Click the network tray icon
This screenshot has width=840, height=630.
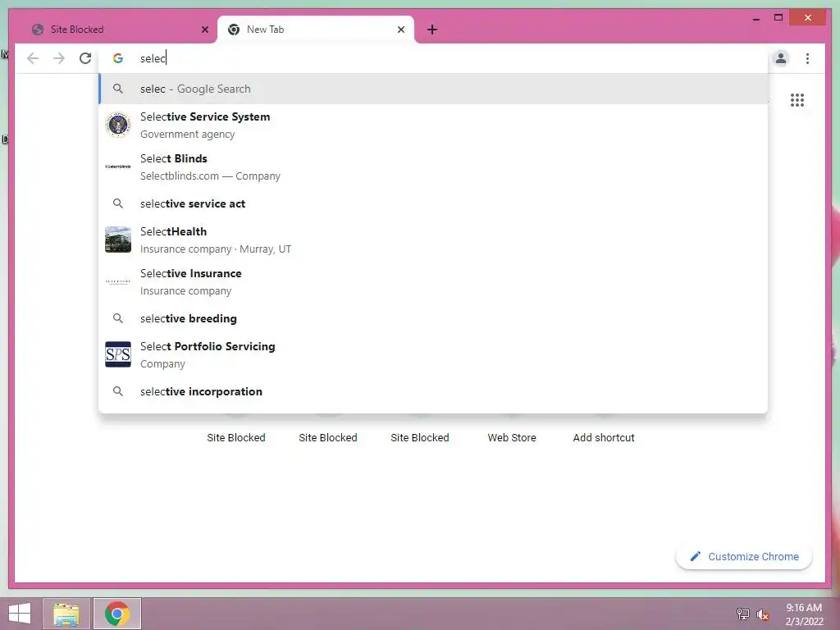[x=742, y=614]
